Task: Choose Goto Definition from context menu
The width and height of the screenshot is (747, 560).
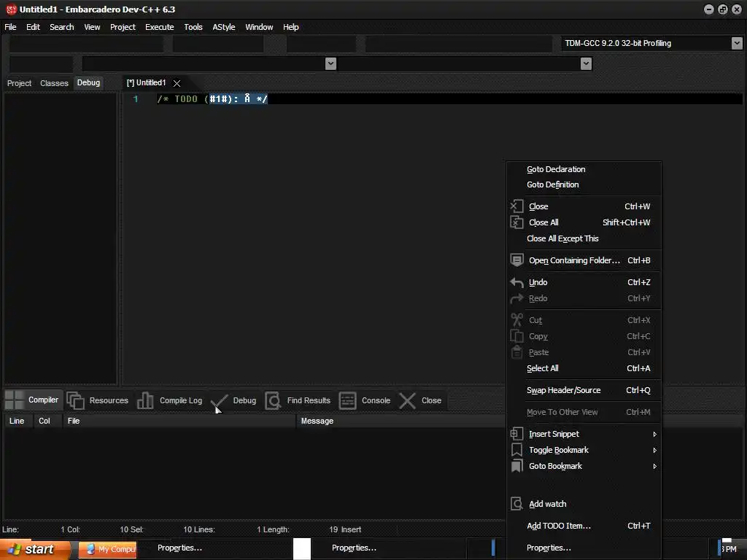Action: 553,184
